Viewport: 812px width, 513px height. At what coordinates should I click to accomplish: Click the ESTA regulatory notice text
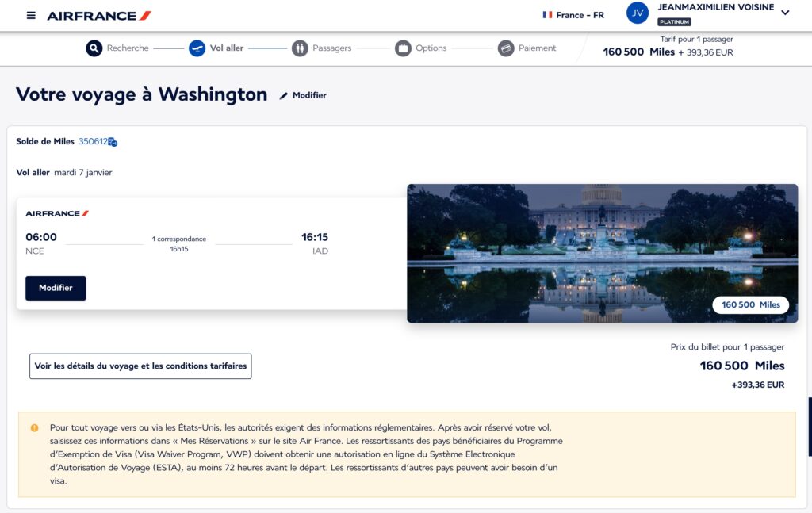[307, 454]
